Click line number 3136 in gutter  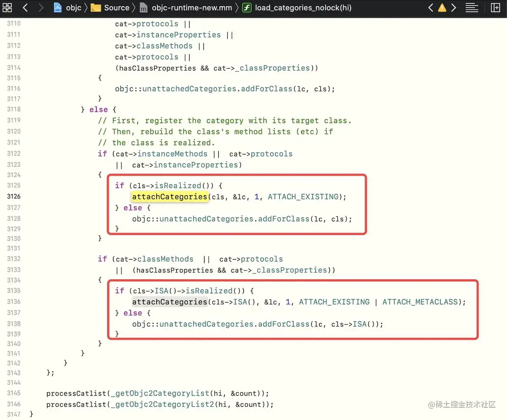point(14,302)
